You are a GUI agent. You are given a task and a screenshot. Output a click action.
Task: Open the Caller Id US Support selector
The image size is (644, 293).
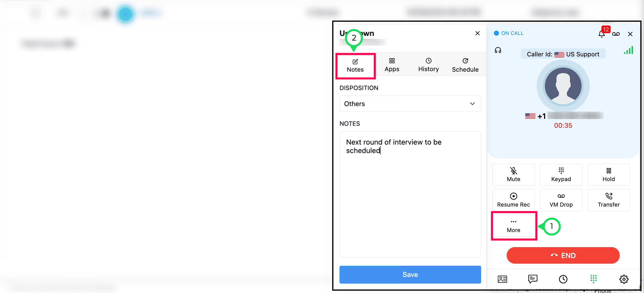(563, 54)
